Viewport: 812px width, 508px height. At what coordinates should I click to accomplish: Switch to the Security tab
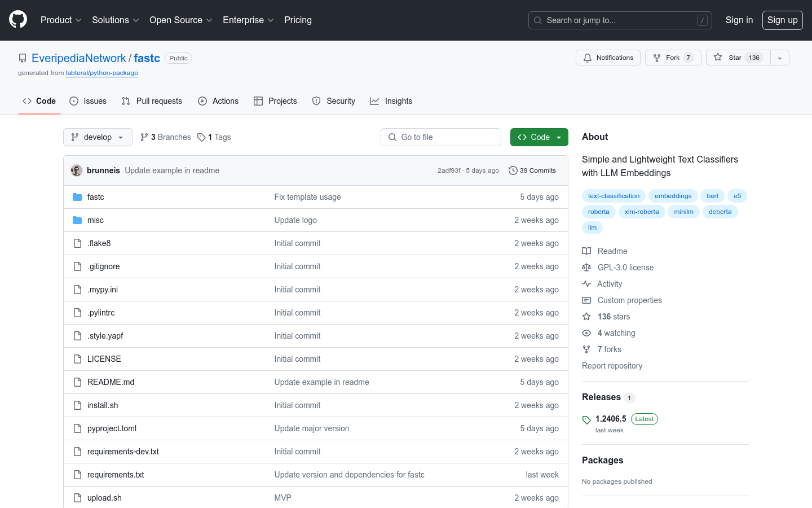[334, 101]
